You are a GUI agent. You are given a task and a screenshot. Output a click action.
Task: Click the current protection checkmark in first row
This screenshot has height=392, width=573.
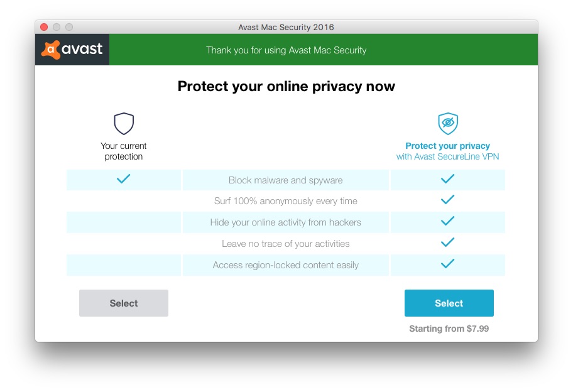coord(123,180)
